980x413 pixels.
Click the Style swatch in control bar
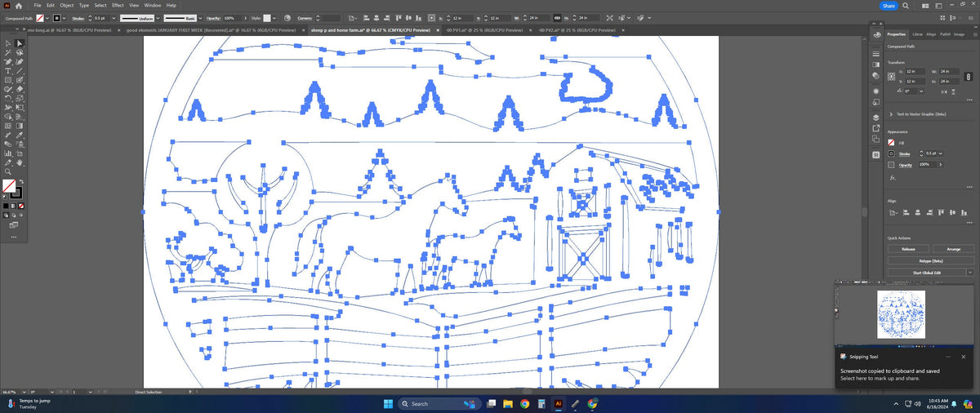[x=266, y=18]
